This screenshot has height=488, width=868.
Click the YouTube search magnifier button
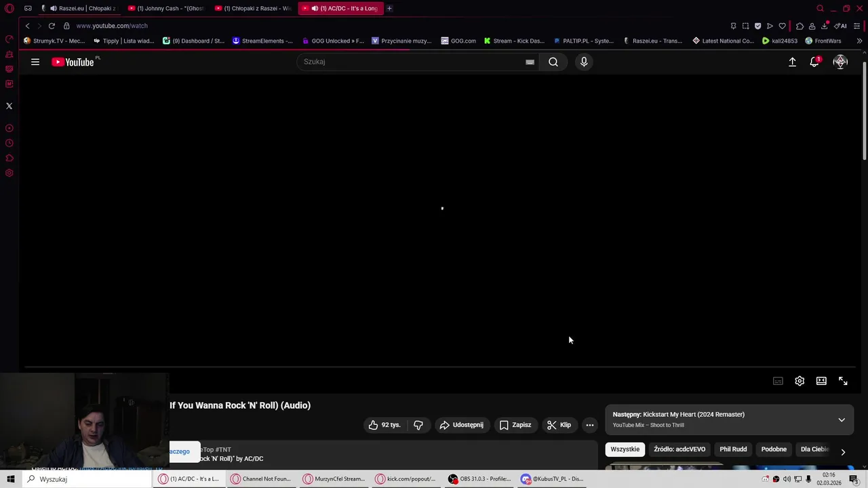(553, 62)
